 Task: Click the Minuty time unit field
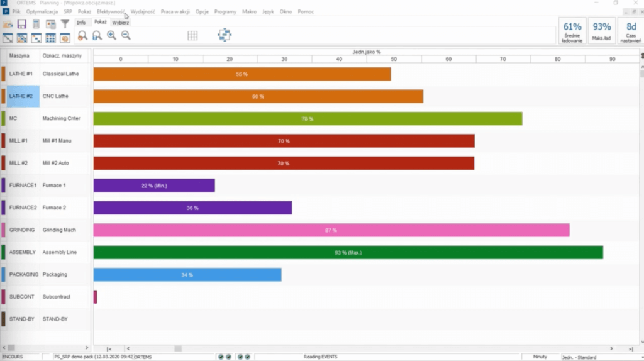[x=540, y=357]
